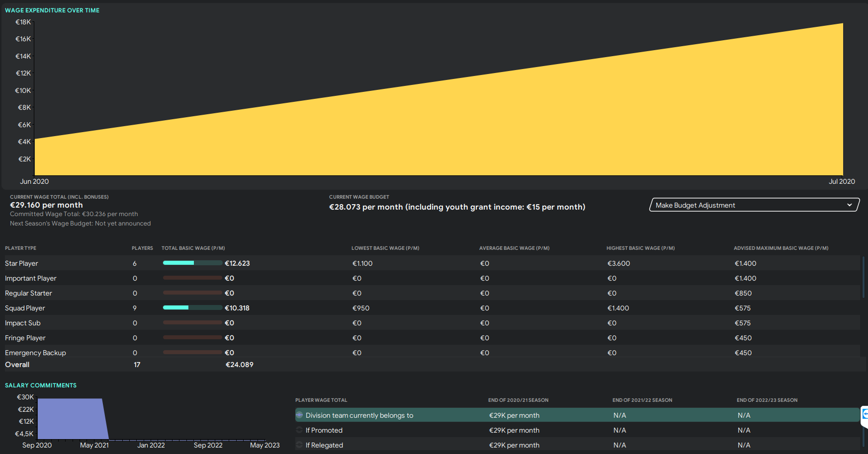Select the Emergency Backup row label
The height and width of the screenshot is (454, 868).
click(35, 353)
